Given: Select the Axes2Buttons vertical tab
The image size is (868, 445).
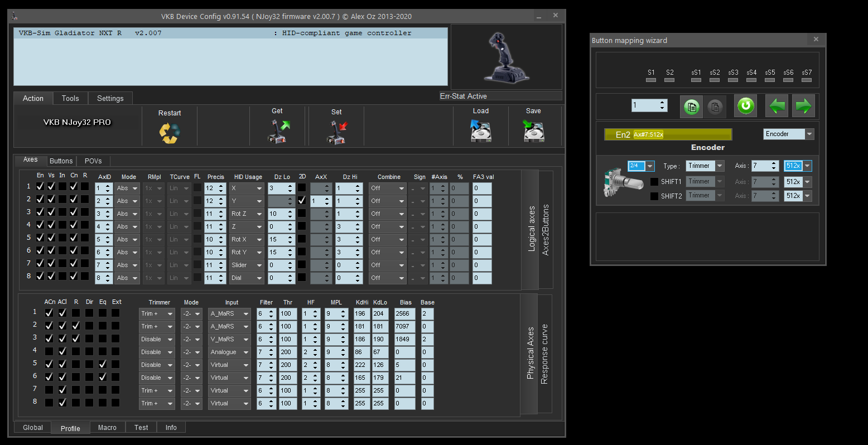Looking at the screenshot, I should [546, 230].
